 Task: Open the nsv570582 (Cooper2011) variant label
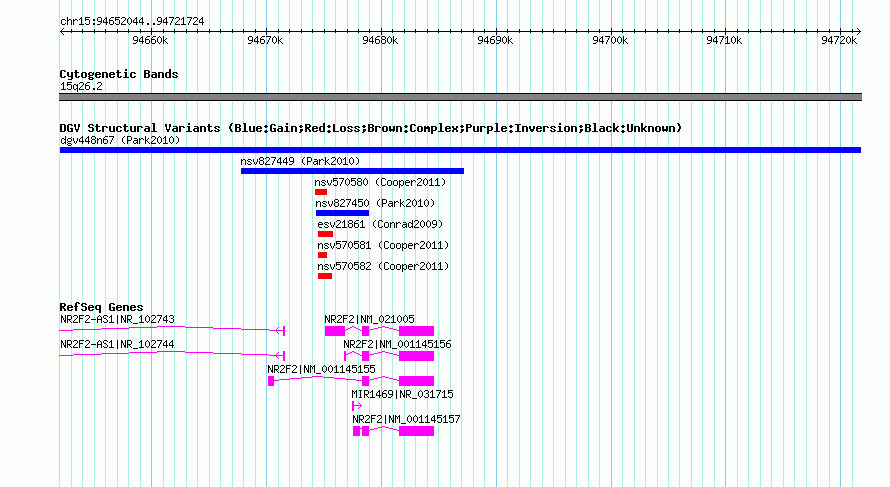click(x=383, y=266)
